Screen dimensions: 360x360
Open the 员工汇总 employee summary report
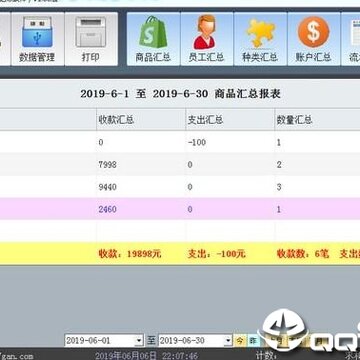(x=207, y=39)
